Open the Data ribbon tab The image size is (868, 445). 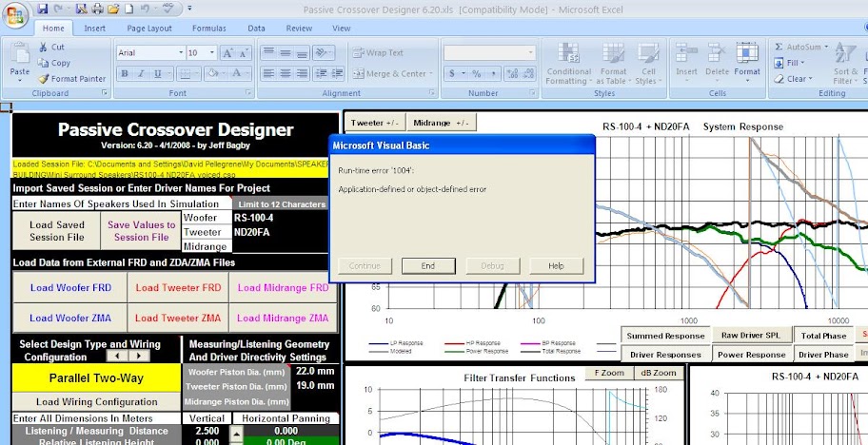pos(256,29)
